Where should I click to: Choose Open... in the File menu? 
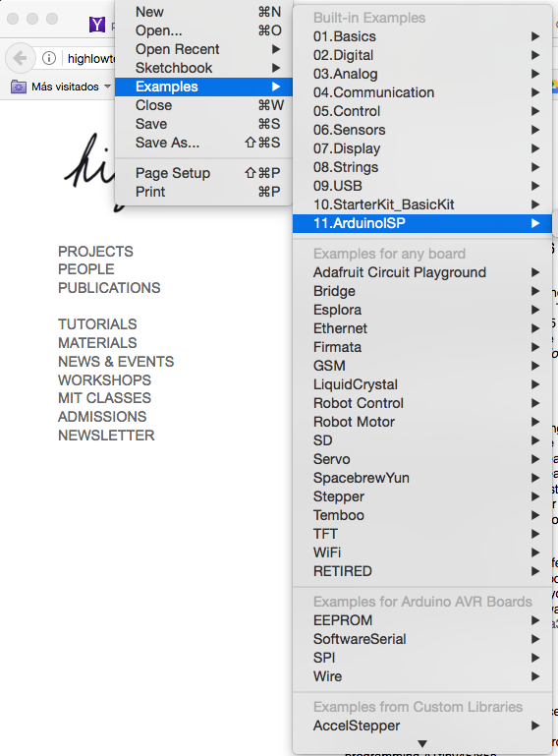(203, 30)
